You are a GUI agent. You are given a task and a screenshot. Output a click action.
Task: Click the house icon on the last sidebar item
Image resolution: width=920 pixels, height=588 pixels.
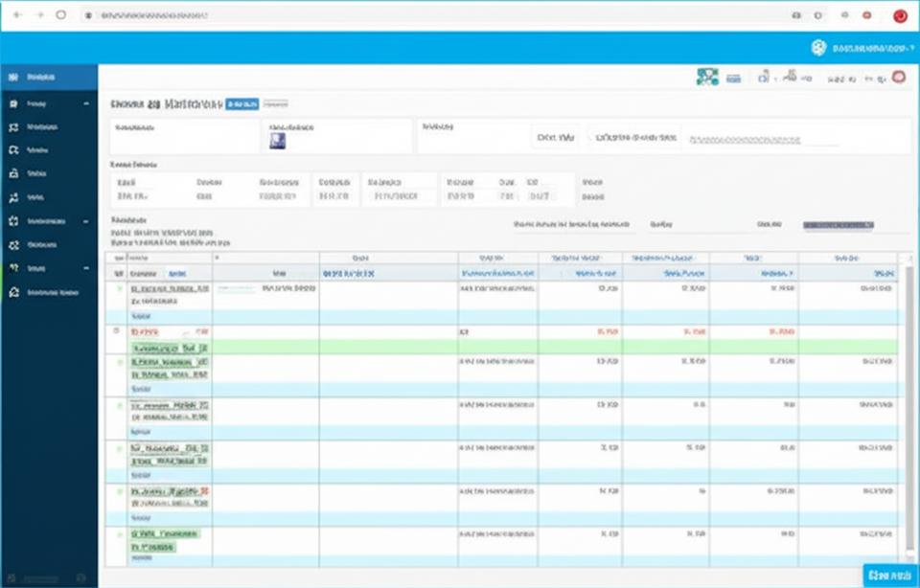click(x=13, y=292)
